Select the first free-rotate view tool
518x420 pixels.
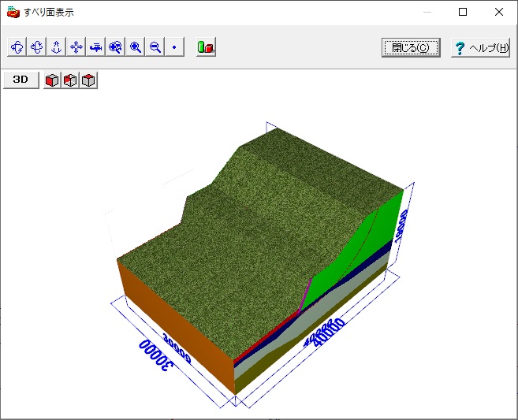17,47
